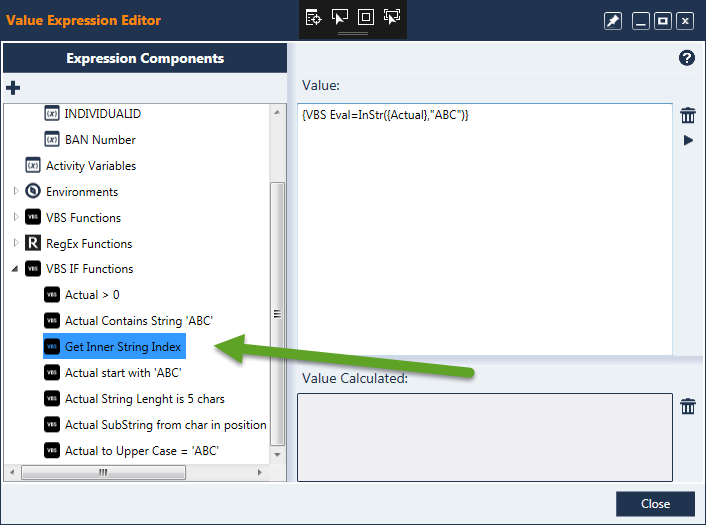The height and width of the screenshot is (525, 706).
Task: Select the VBS Functions label
Action: (x=83, y=218)
